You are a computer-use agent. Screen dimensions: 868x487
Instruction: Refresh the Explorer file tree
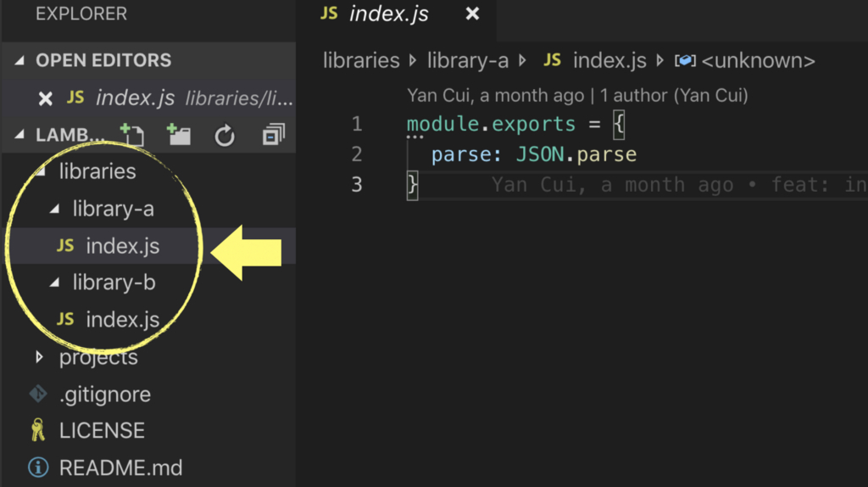pos(225,135)
